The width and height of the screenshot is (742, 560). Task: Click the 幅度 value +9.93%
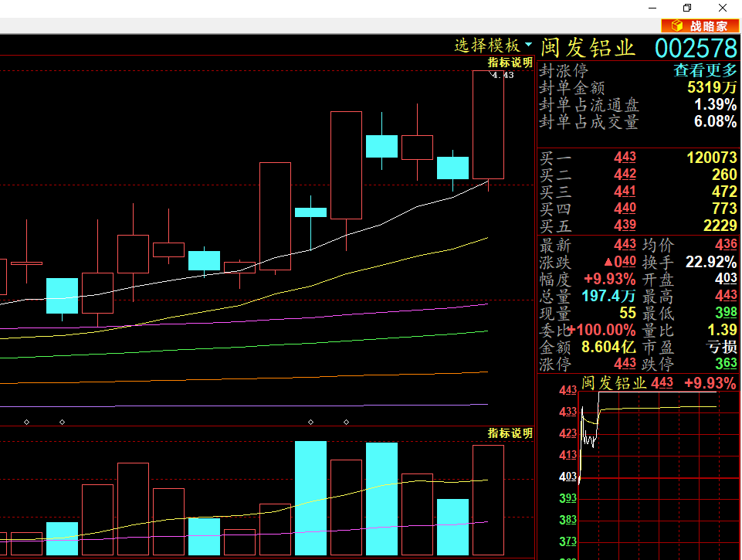click(609, 279)
